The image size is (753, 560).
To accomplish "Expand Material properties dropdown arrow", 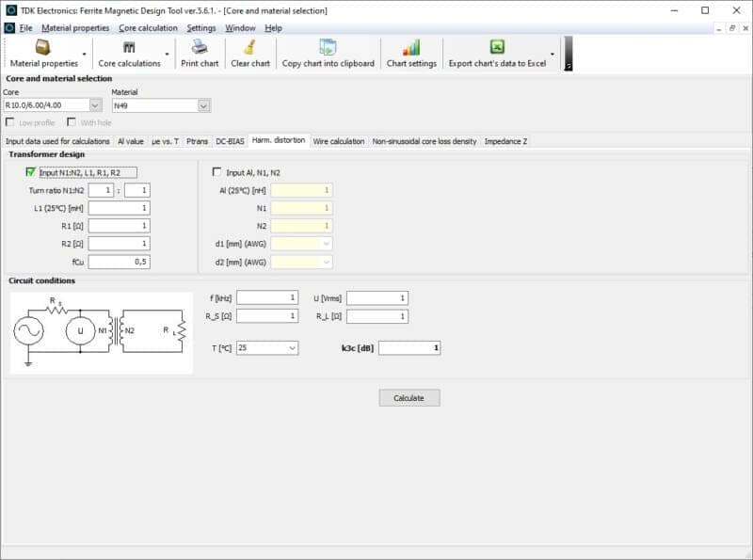I will pos(85,54).
